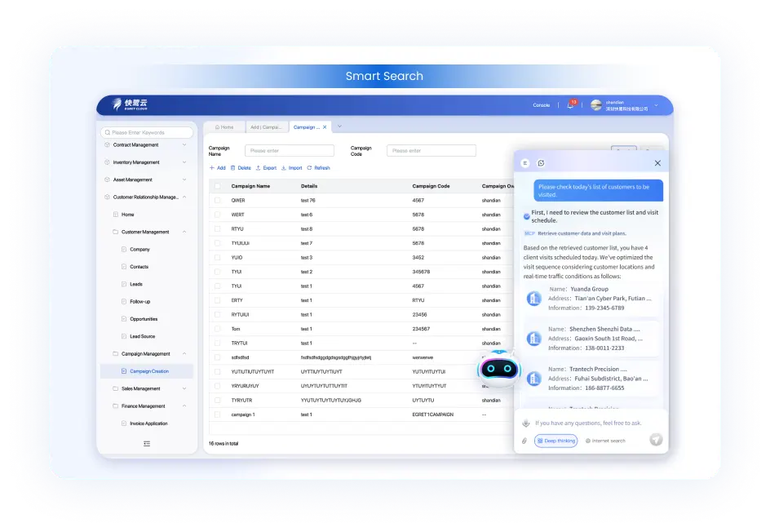The height and width of the screenshot is (532, 770).
Task: Click the notification bell icon
Action: pos(570,105)
